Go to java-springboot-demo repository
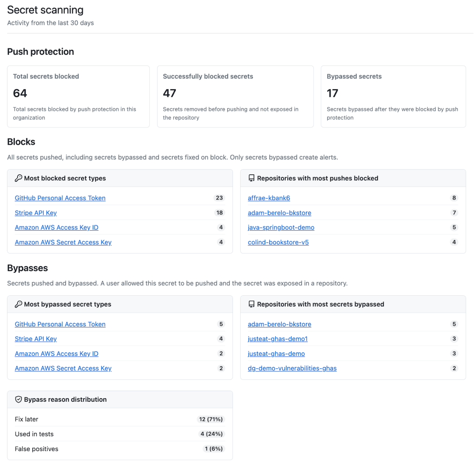 (281, 227)
